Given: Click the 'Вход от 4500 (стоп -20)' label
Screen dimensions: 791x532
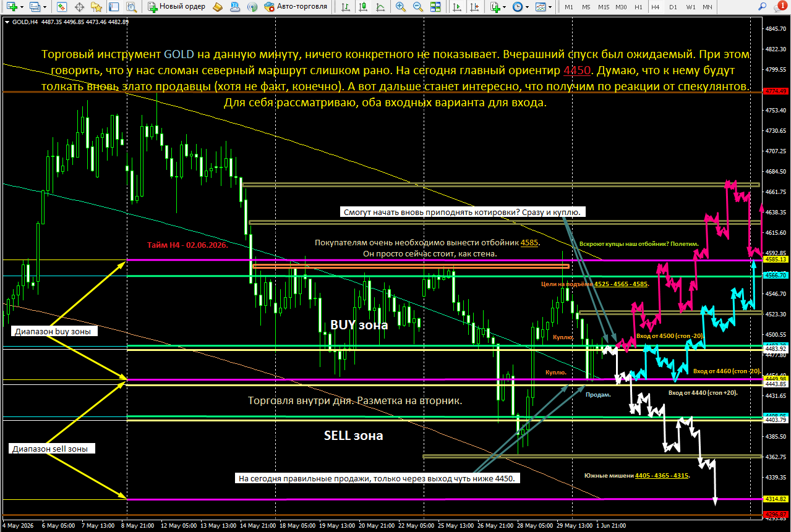Looking at the screenshot, I should [669, 336].
